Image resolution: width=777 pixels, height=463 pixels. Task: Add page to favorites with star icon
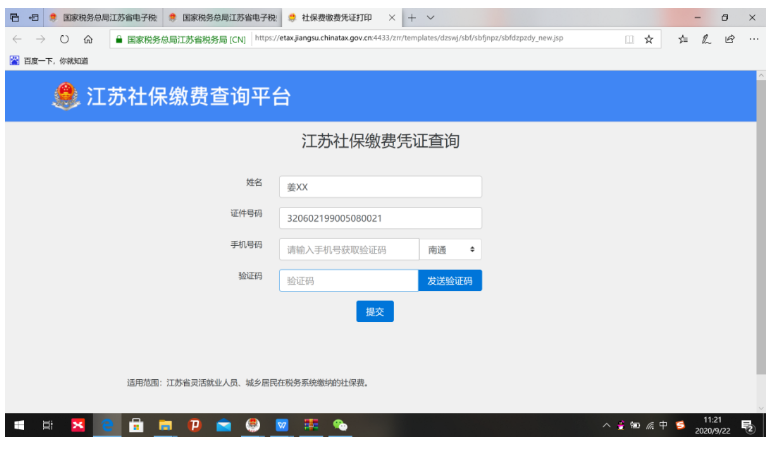(649, 39)
